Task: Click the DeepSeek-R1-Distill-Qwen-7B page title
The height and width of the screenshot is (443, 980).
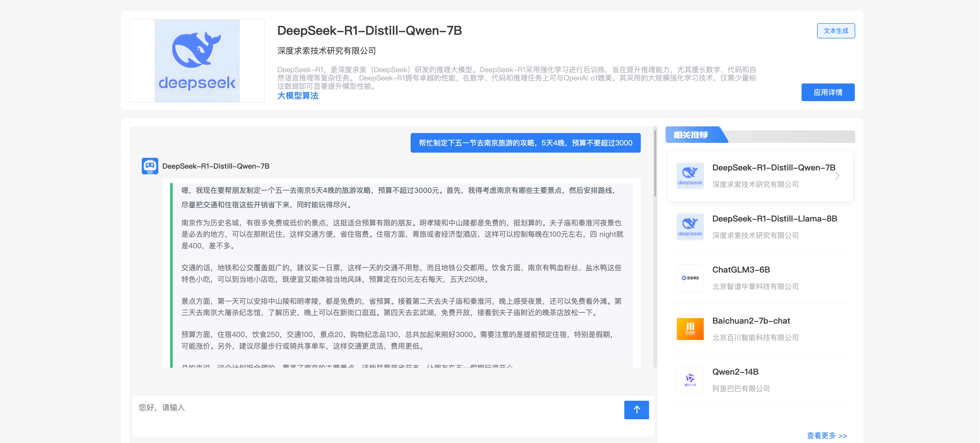Action: tap(369, 30)
